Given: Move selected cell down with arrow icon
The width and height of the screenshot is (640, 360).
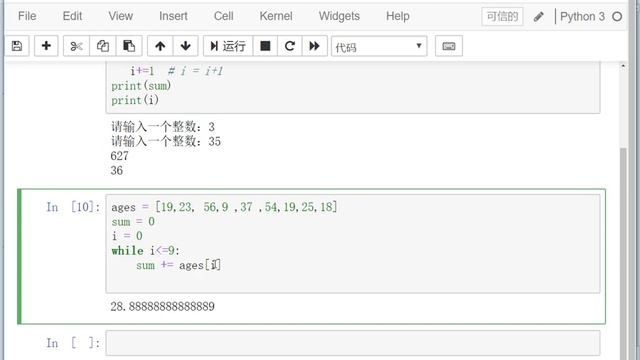Looking at the screenshot, I should coord(186,46).
